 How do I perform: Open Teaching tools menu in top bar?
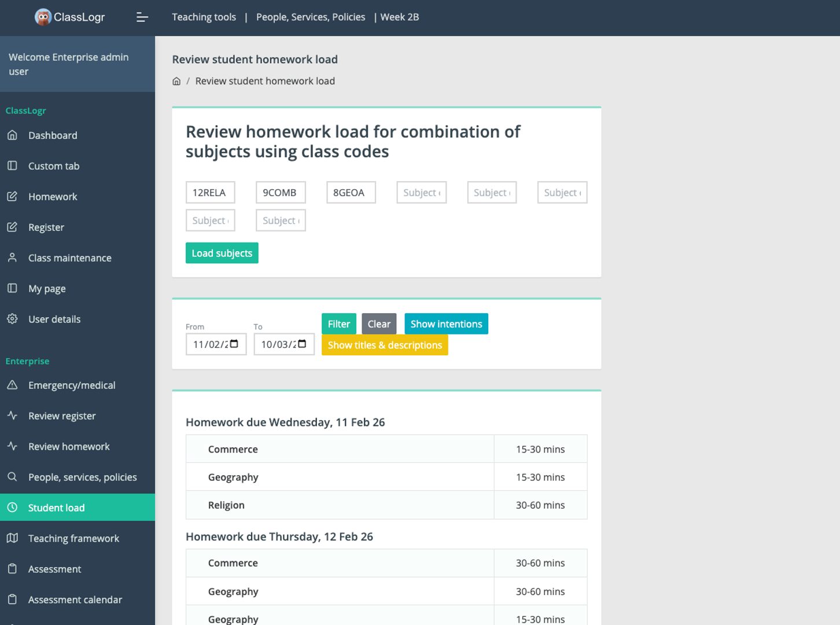click(x=204, y=17)
